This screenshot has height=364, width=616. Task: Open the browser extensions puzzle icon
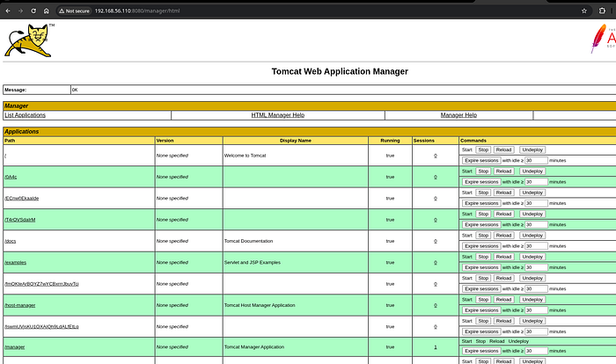(602, 11)
